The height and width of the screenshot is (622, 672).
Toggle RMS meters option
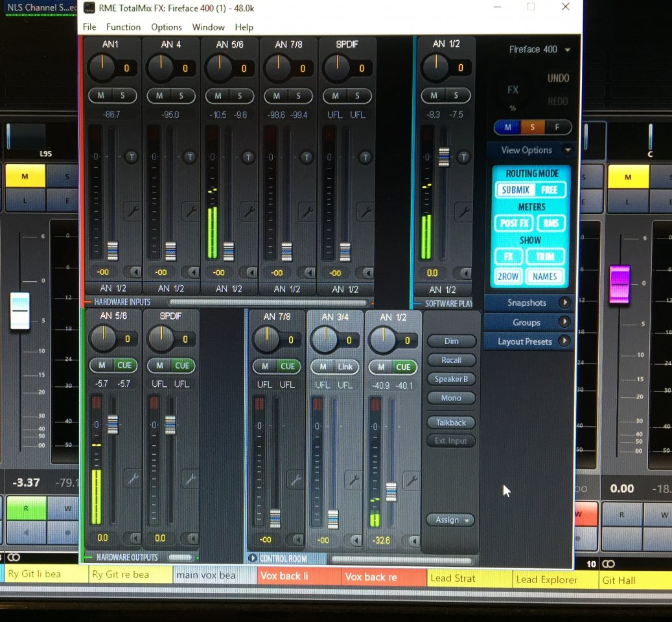point(551,223)
